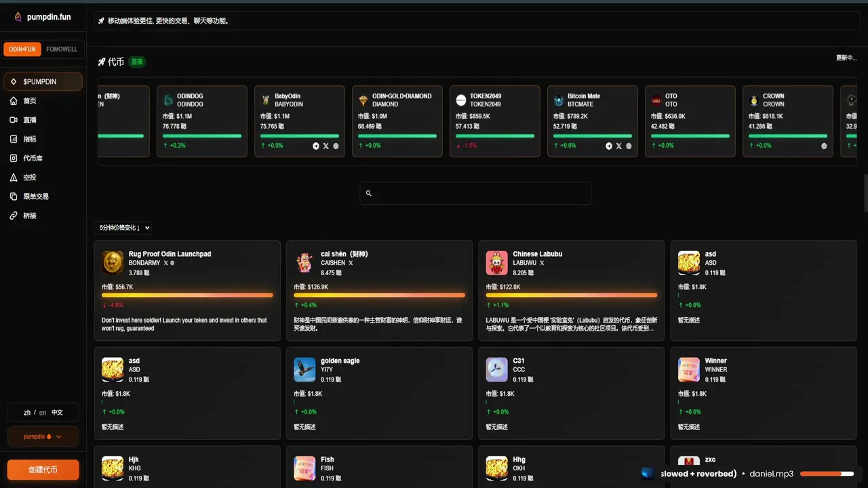Click ODINDOG green progress bar
The height and width of the screenshot is (488, 868).
click(x=202, y=136)
